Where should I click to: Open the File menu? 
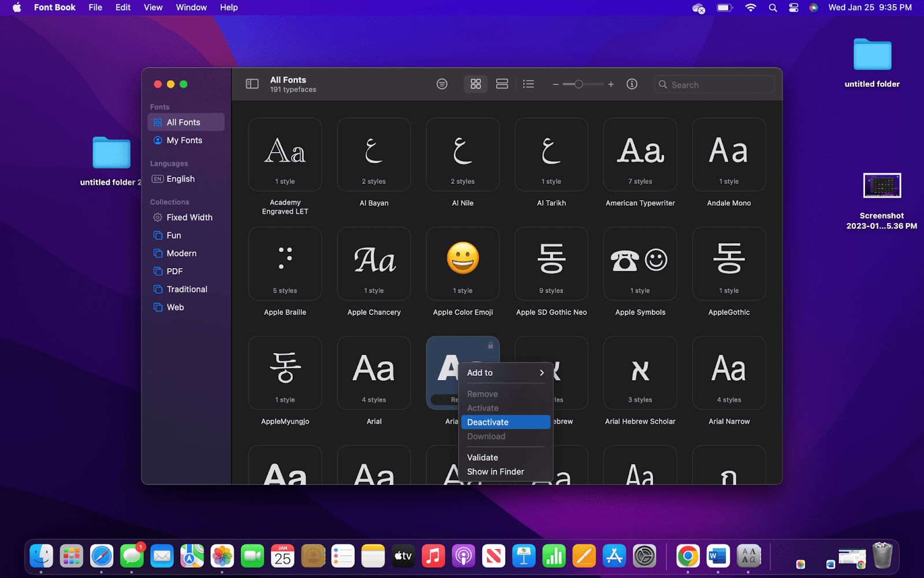pos(95,8)
